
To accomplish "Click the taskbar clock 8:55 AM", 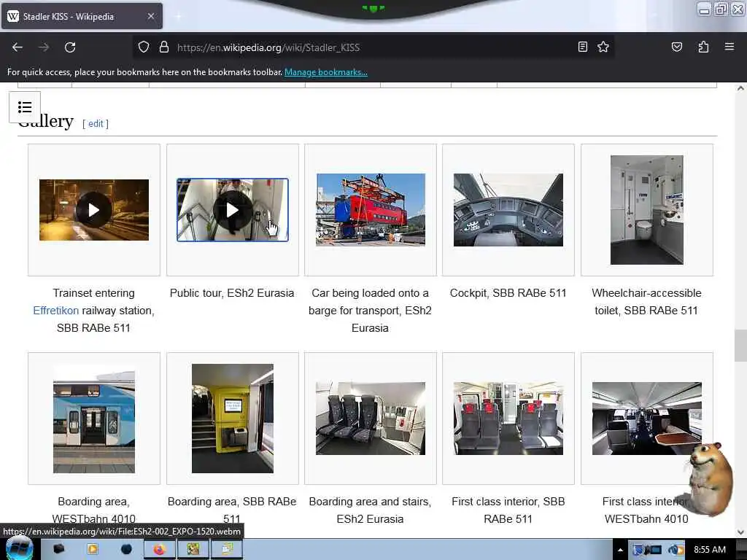I will pos(709,550).
